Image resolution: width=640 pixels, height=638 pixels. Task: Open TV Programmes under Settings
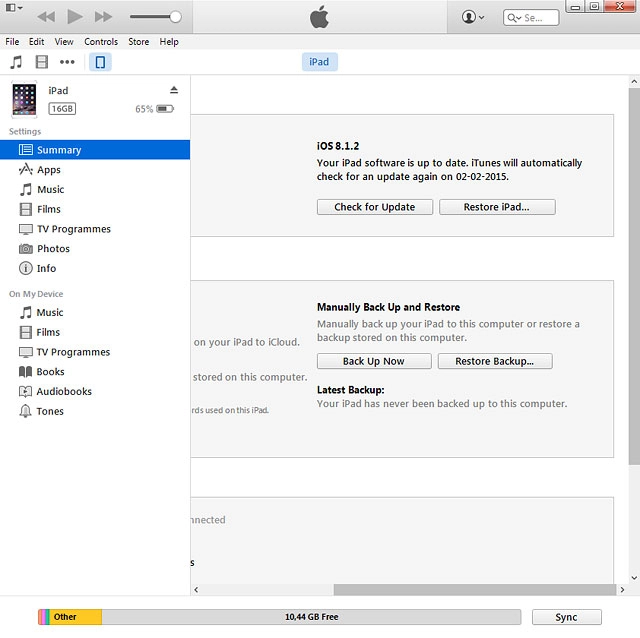[x=95, y=229]
